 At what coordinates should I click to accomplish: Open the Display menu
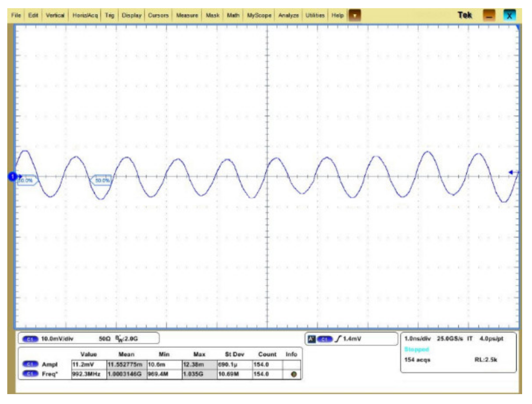[x=131, y=15]
